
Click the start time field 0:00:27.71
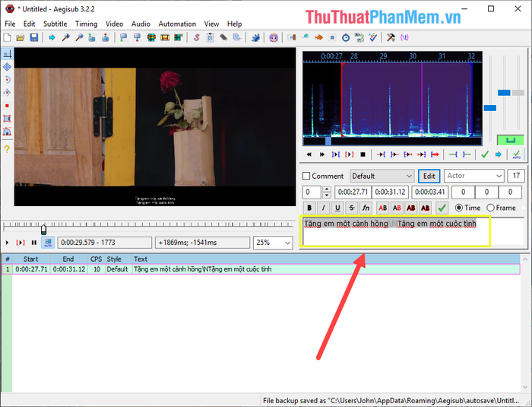[353, 192]
